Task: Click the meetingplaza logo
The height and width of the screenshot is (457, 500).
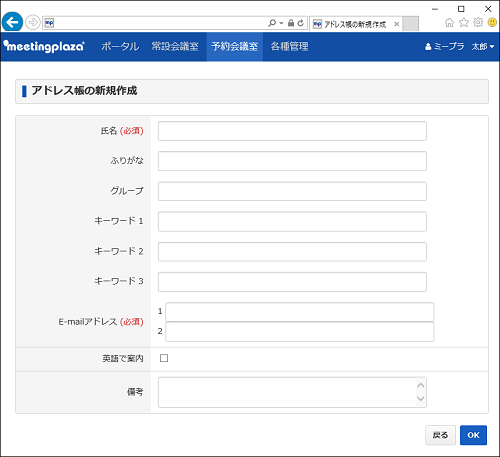Action: [44, 46]
